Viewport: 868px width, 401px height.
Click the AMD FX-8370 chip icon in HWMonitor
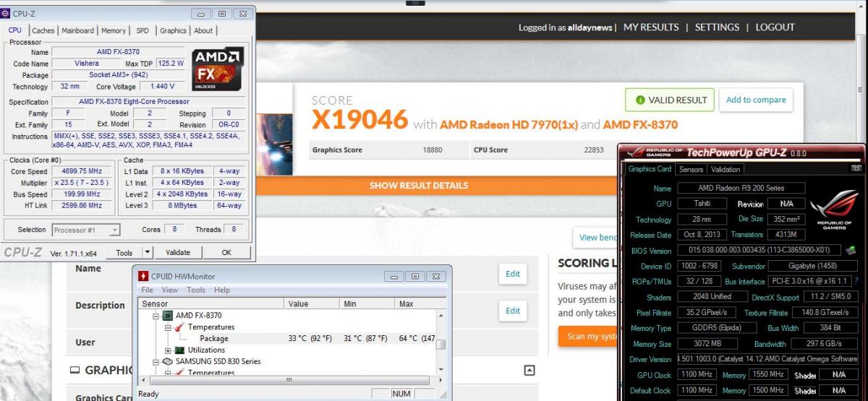pyautogui.click(x=167, y=316)
